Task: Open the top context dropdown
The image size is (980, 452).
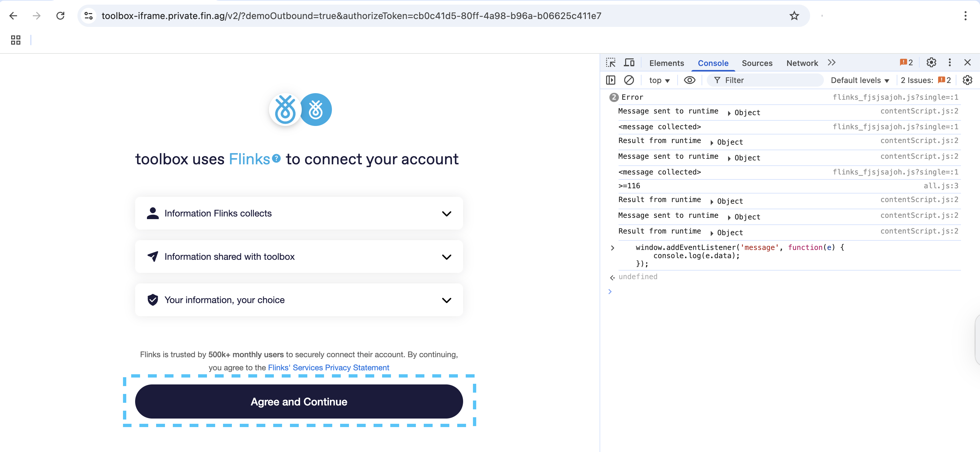Action: 659,80
